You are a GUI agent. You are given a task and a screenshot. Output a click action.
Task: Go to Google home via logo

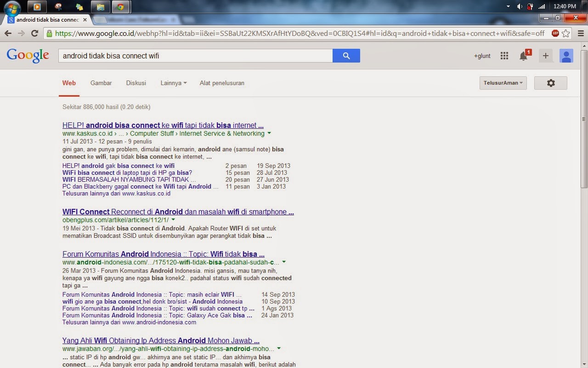(28, 55)
